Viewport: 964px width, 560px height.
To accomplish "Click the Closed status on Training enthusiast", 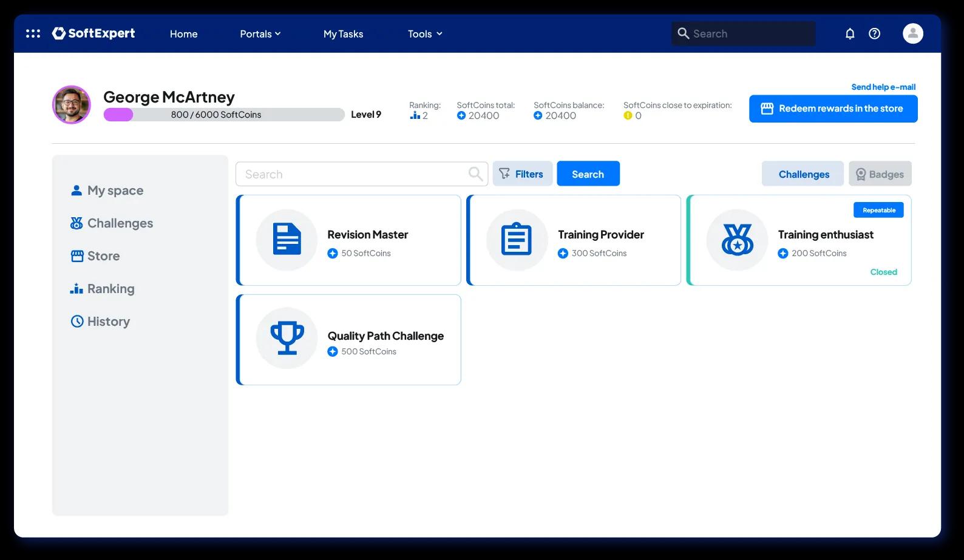I will point(883,272).
